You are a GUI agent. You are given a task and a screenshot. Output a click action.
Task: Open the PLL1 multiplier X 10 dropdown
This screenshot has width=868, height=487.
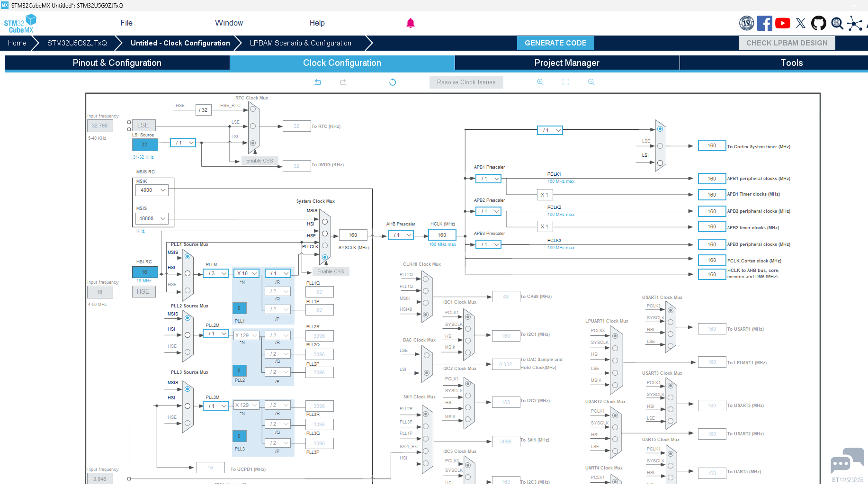point(247,273)
